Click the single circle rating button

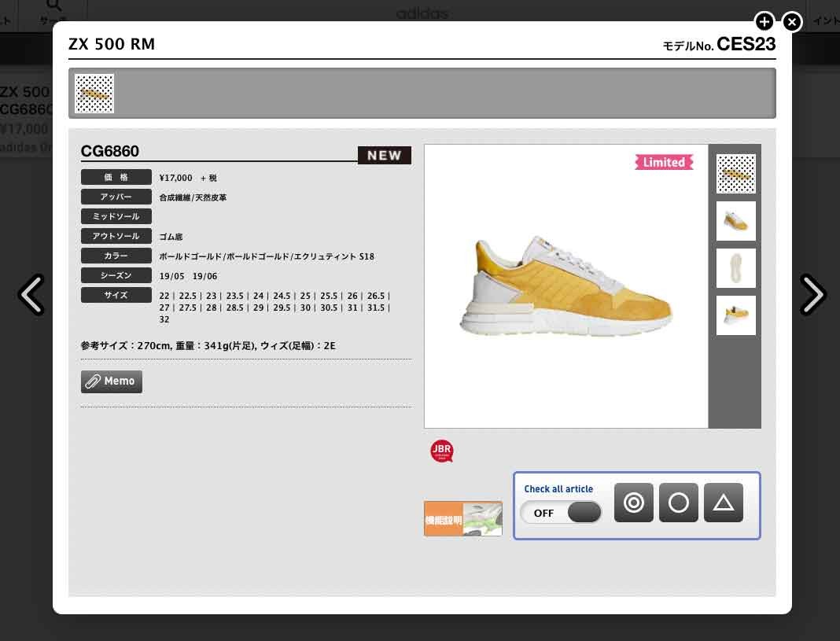click(x=678, y=503)
